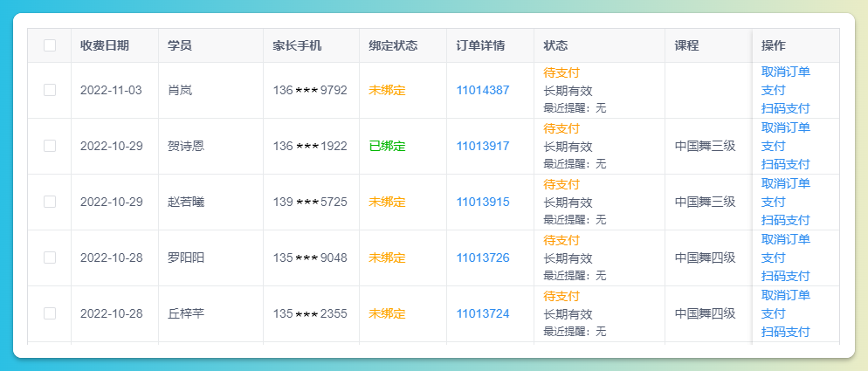Click 支付 for 丘梓芊's order
This screenshot has width=868, height=371.
(x=774, y=314)
